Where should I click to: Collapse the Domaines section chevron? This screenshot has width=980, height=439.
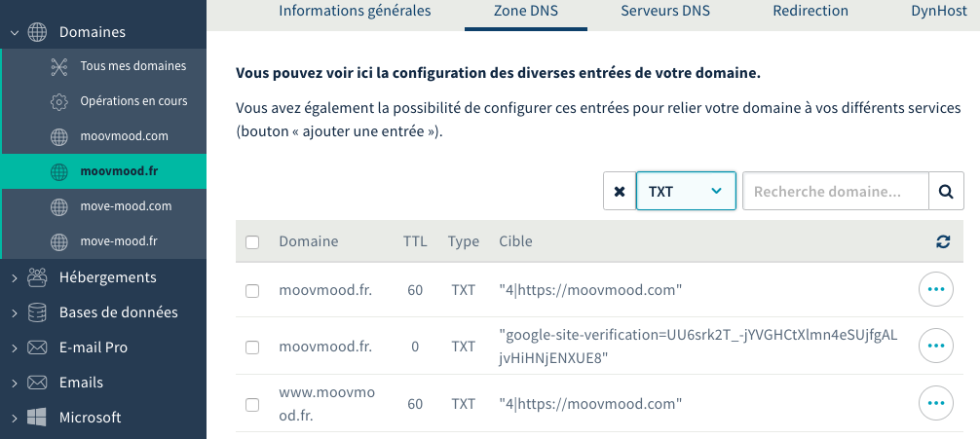[15, 32]
